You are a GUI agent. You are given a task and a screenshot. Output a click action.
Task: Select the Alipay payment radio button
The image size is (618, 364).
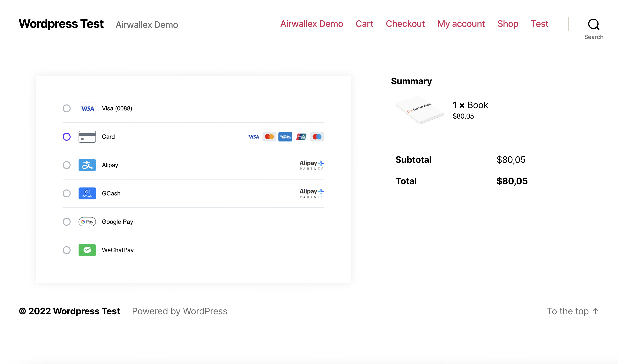point(67,165)
